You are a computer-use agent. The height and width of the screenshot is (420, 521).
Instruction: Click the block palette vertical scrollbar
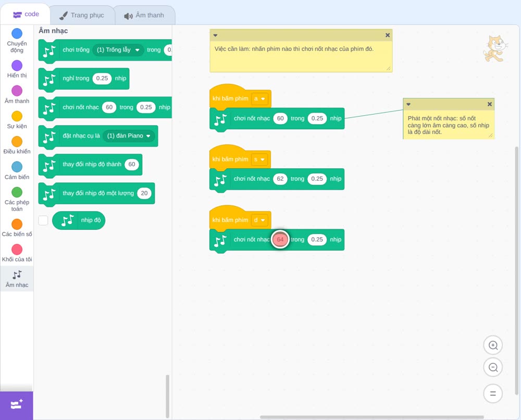tap(167, 396)
